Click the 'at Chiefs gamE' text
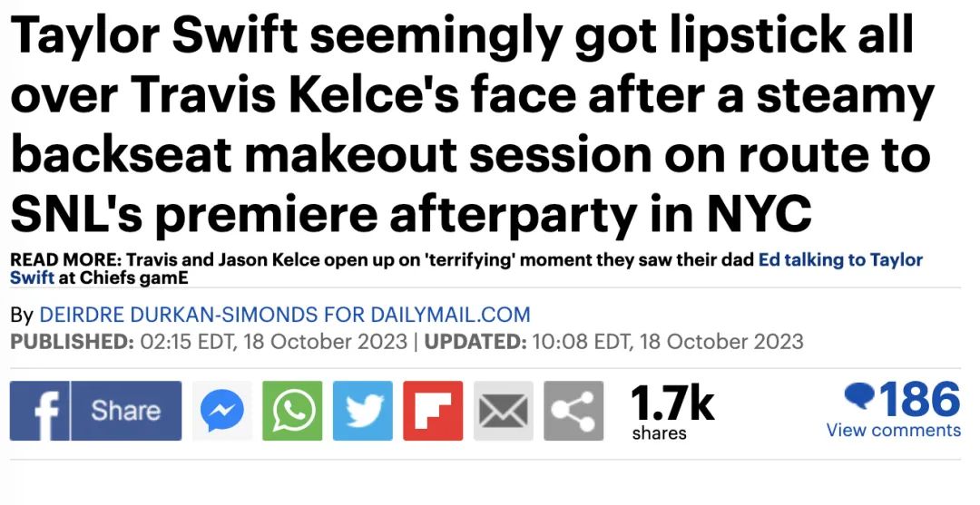980x505 pixels. [x=123, y=277]
